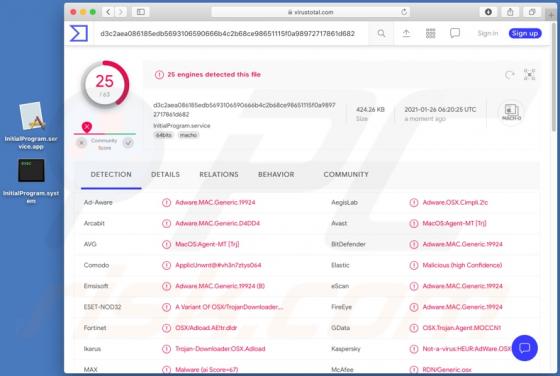This screenshot has width=560, height=376.
Task: Open the apps grid icon
Action: pos(430,33)
